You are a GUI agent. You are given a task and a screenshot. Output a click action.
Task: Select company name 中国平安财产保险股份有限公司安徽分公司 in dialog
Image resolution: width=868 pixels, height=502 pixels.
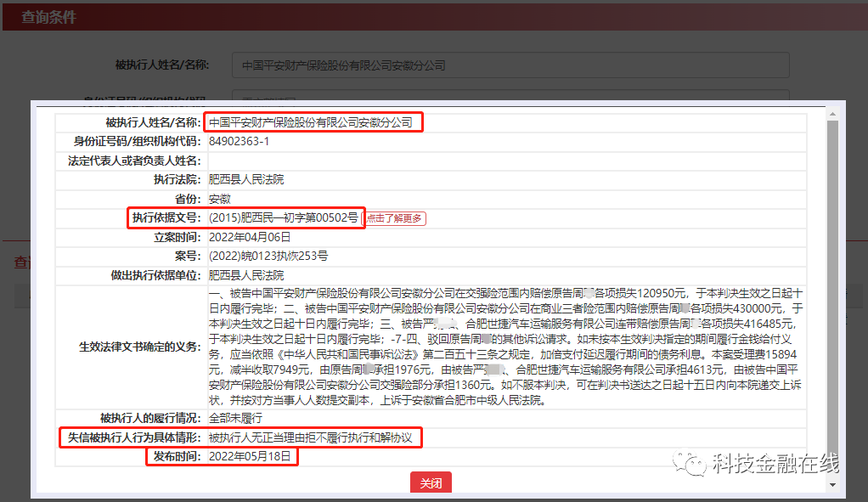311,122
